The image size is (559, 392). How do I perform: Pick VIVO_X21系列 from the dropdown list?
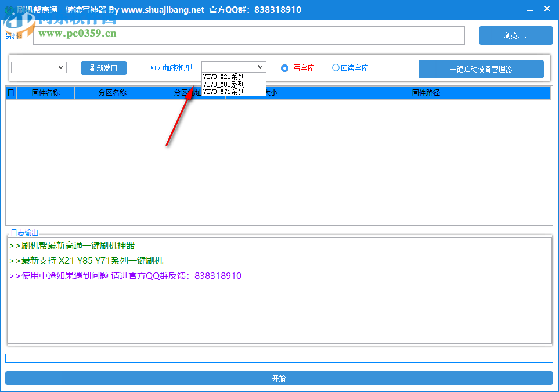(224, 77)
